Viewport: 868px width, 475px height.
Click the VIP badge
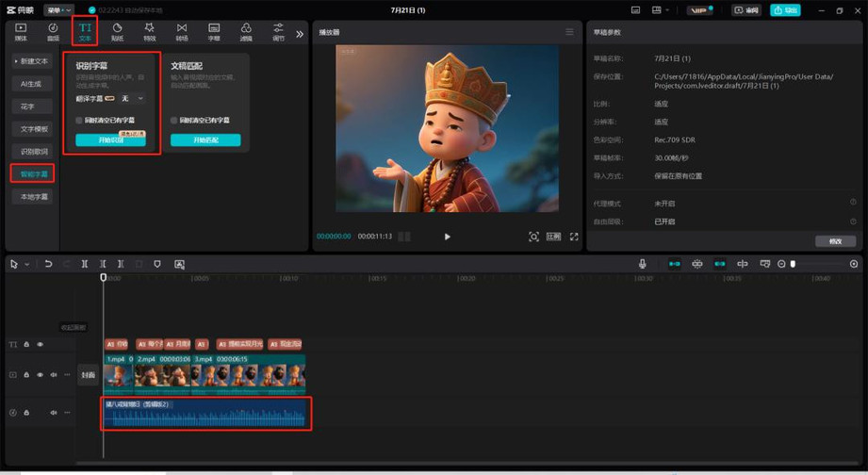tap(699, 10)
